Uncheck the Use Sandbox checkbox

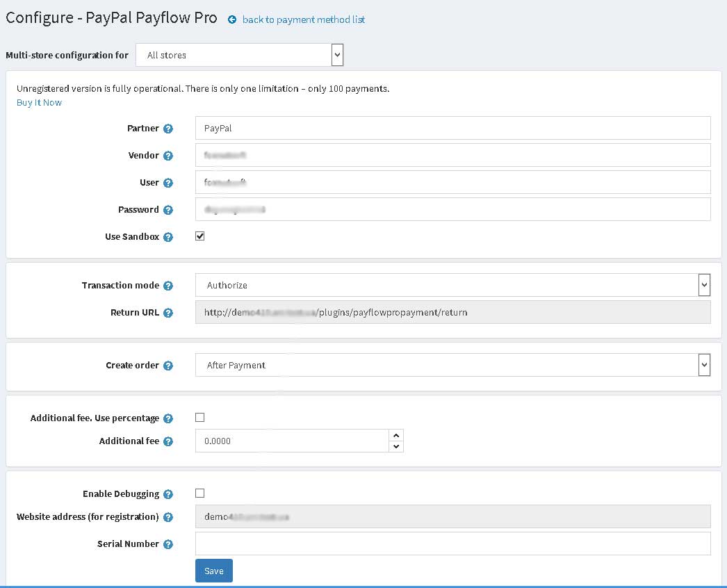tap(200, 236)
